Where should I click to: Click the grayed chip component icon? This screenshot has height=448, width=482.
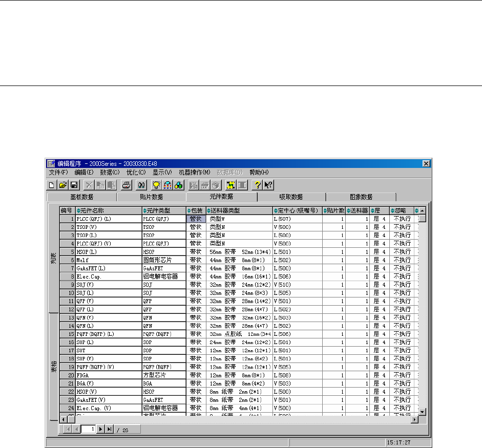(205, 185)
